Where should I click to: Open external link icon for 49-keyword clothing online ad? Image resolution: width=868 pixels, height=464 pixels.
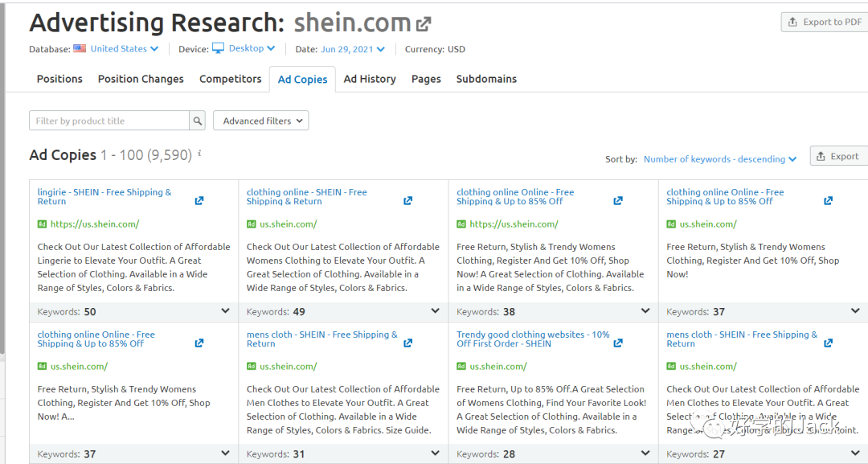point(408,200)
